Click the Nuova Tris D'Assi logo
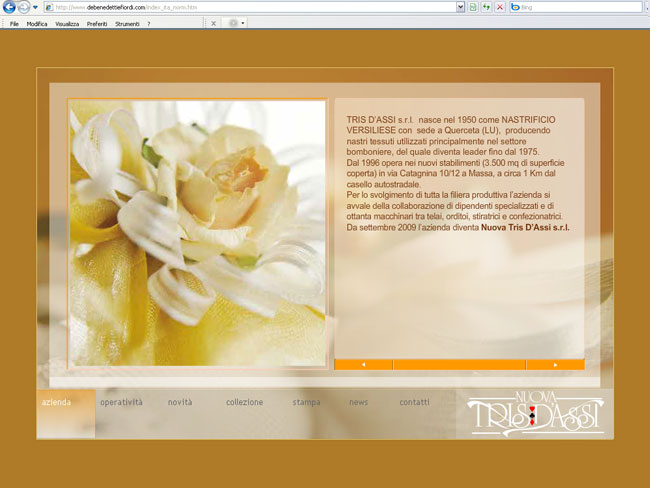 coord(536,414)
